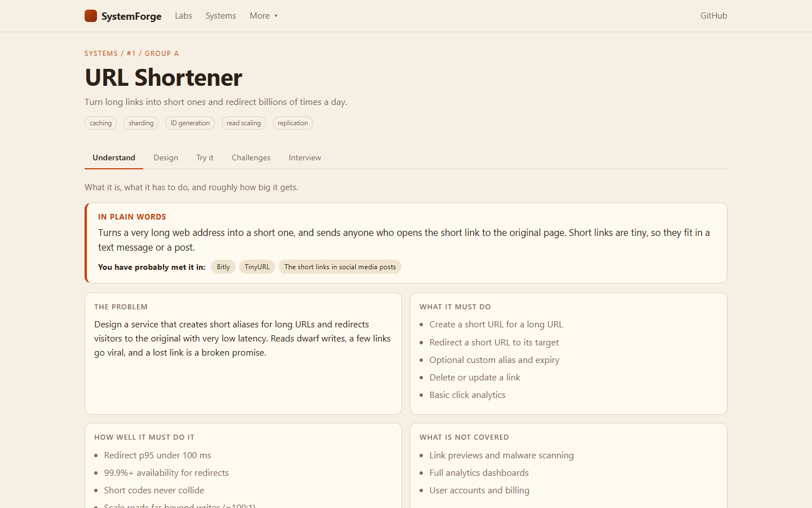Click the TinyURL chip
The image size is (812, 508).
(257, 267)
